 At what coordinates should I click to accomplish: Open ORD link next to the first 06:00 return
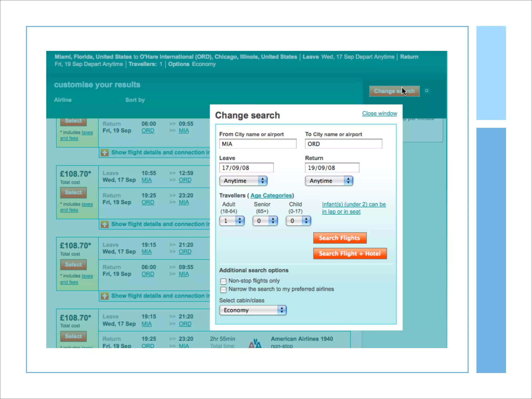(148, 131)
